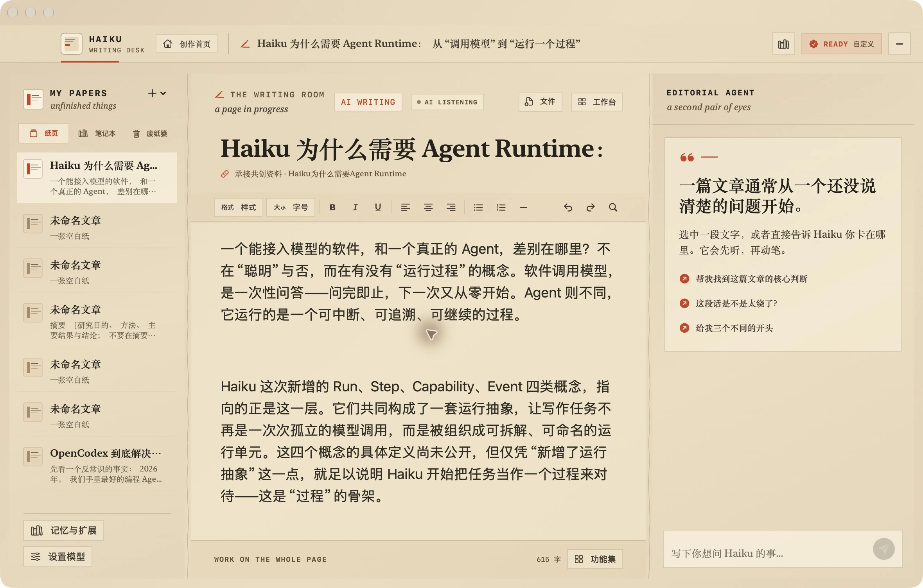Insert a numbered list

coord(501,207)
